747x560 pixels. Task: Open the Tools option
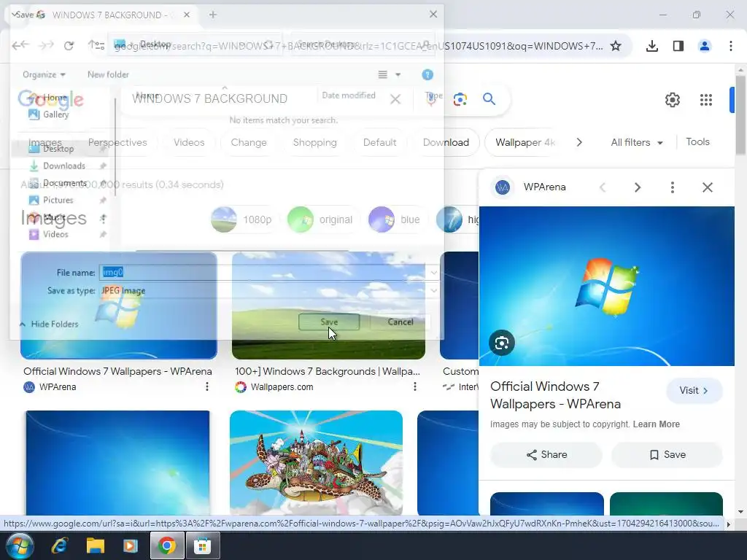point(697,142)
